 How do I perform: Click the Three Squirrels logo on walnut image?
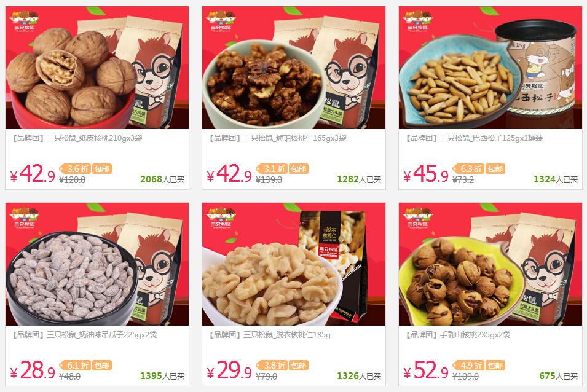point(25,21)
